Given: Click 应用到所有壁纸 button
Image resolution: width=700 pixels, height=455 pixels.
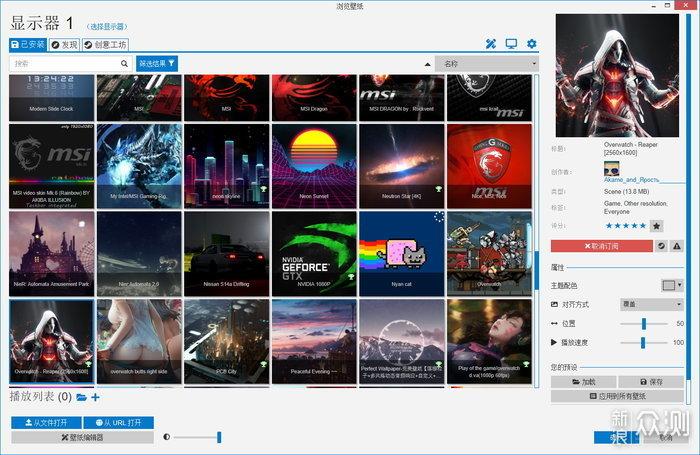Looking at the screenshot, I should [x=617, y=396].
